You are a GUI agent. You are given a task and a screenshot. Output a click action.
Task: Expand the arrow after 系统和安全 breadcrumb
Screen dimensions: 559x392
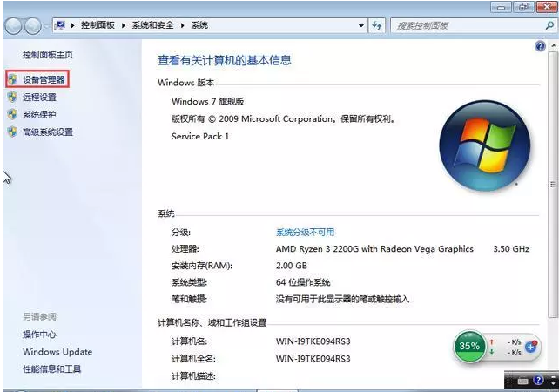click(183, 25)
